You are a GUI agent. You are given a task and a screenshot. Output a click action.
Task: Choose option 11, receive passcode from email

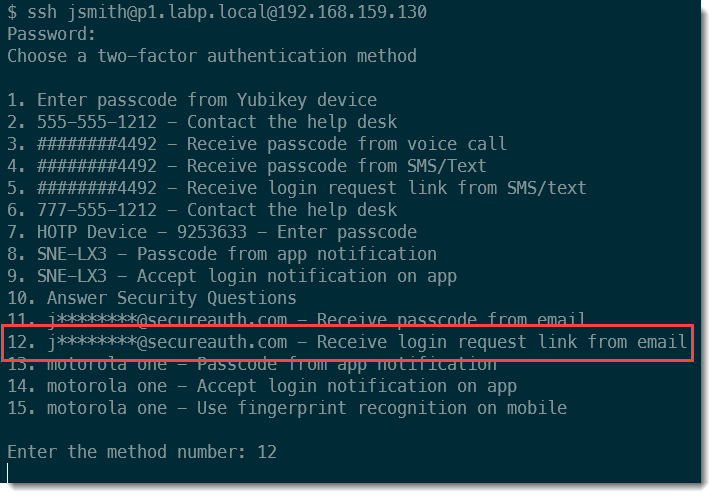(x=297, y=320)
